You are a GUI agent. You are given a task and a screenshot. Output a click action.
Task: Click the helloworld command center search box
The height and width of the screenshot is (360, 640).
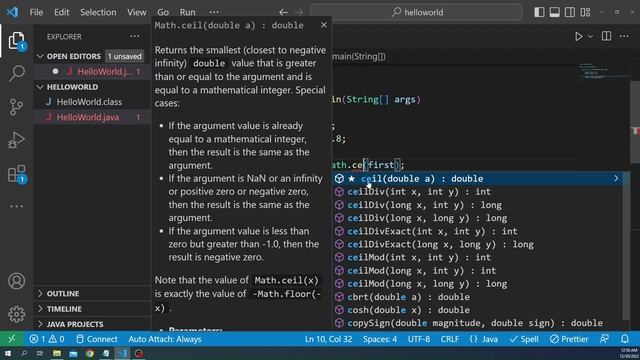pos(416,12)
